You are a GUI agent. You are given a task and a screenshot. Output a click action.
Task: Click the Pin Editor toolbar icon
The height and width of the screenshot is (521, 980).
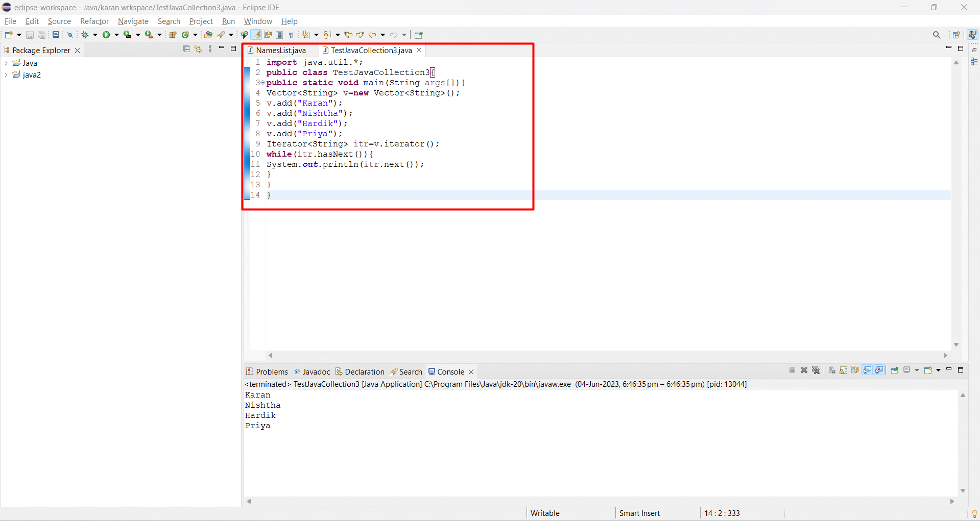click(419, 35)
